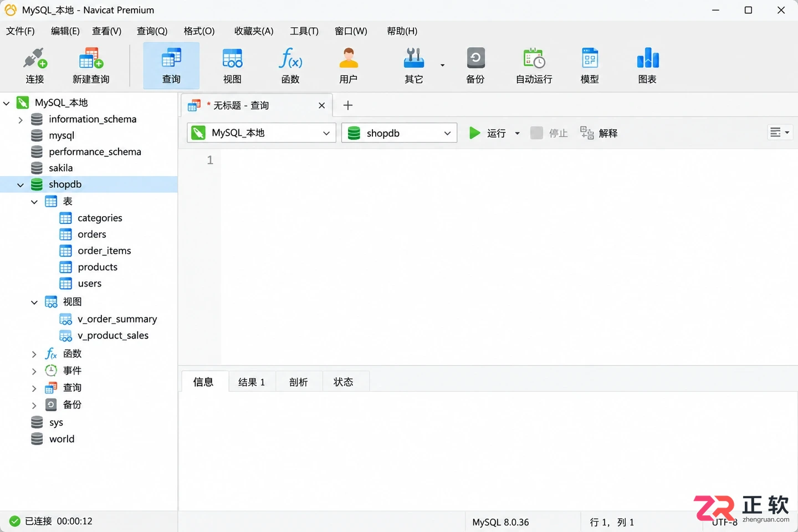Screen dimensions: 798x532
Task: Open 新建查询 new query toolbar icon
Action: coord(91,58)
